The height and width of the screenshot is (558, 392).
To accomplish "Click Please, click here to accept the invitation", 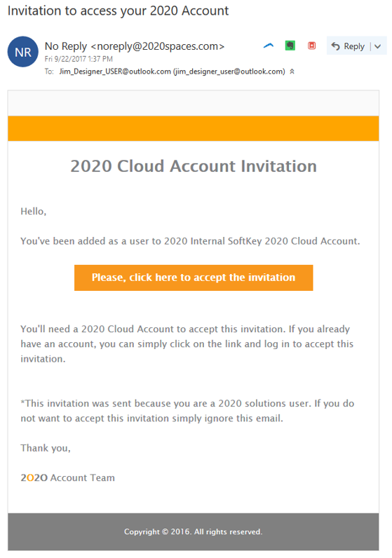I will [x=194, y=278].
